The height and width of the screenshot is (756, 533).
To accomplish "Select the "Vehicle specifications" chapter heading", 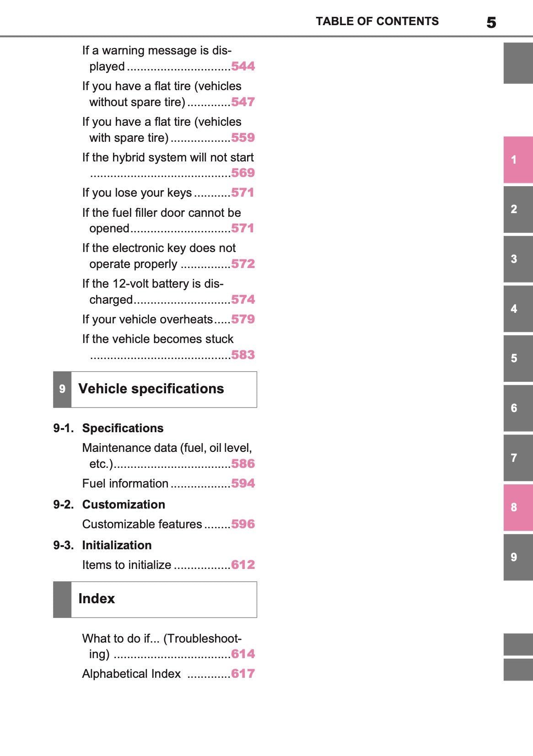I will (x=151, y=389).
